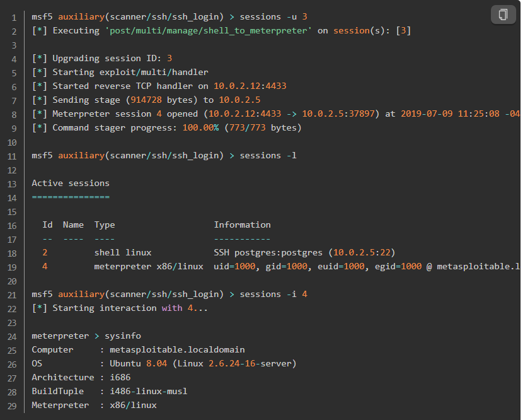This screenshot has height=420, width=530.
Task: Click the 'Active sessions' heading
Action: 71,184
